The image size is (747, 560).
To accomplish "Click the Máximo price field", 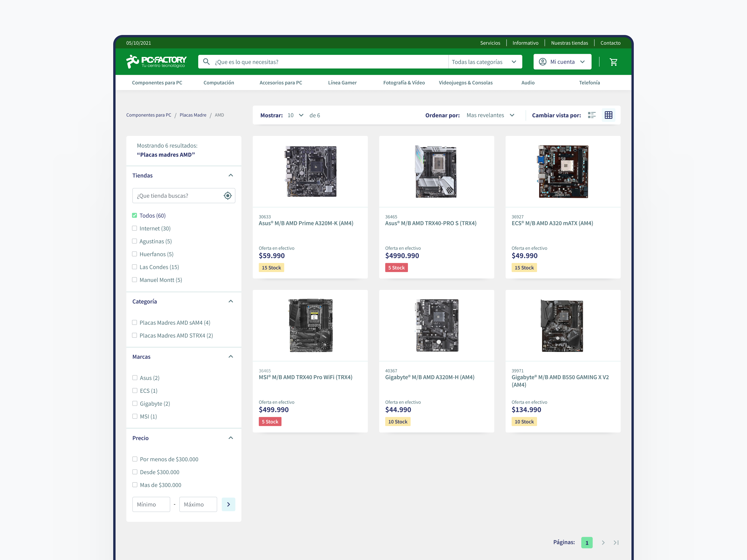I will click(198, 504).
